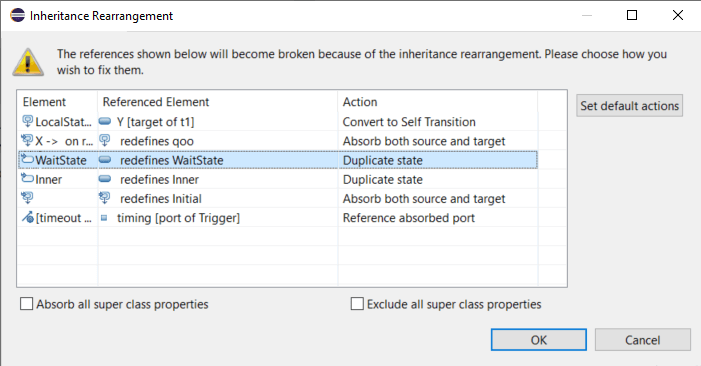Viewport: 701px width, 366px height.
Task: Click port icon next to timing [port of Trigger]
Action: pyautogui.click(x=104, y=218)
